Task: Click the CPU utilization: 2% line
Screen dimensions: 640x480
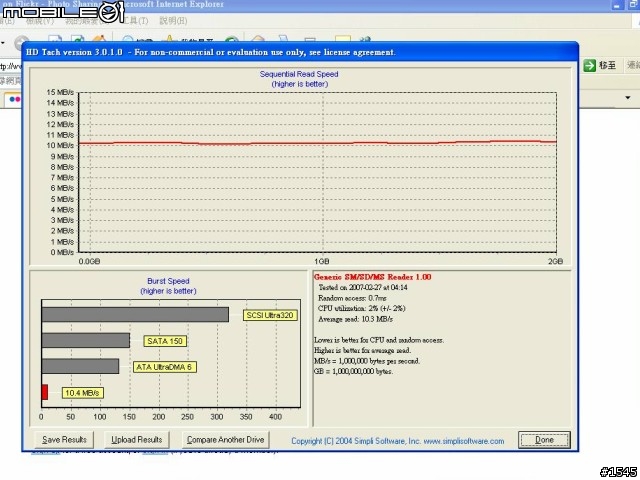Action: (x=361, y=308)
